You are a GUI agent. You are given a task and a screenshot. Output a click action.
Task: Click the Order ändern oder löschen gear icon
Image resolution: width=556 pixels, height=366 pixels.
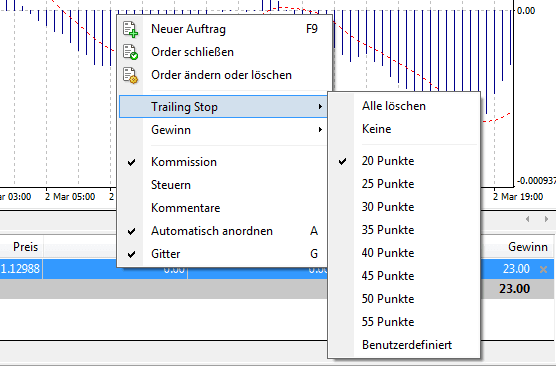130,75
